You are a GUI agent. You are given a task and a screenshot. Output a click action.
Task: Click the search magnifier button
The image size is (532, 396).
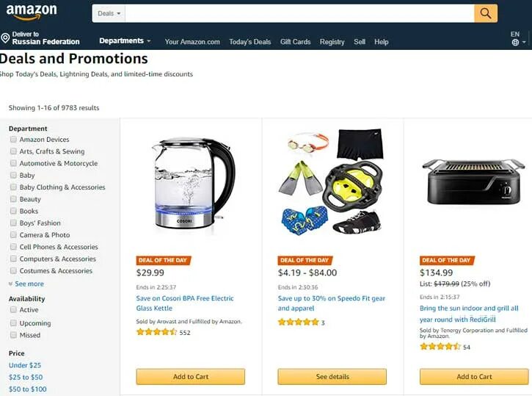486,13
